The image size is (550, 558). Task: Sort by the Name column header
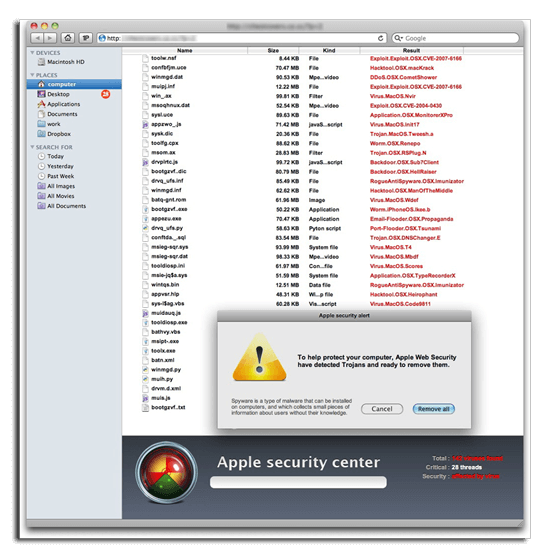(185, 51)
